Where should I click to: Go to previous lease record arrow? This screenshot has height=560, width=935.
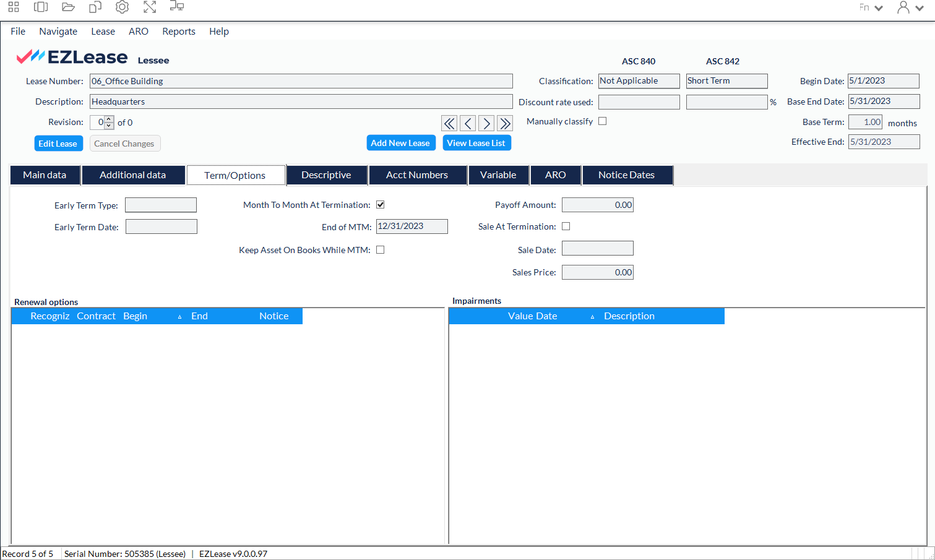468,123
